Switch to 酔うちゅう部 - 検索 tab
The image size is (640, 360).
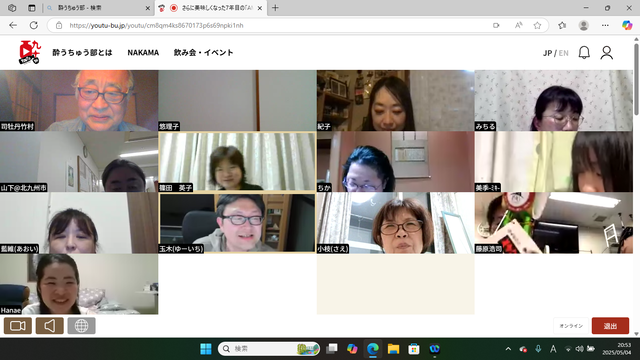(x=98, y=8)
